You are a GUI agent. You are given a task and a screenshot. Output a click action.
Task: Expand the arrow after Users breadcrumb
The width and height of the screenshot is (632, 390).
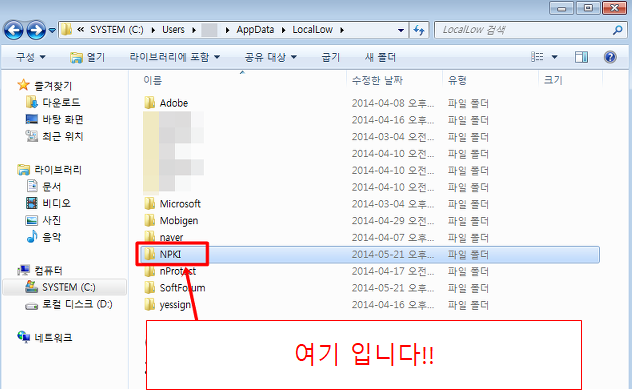[x=194, y=30]
